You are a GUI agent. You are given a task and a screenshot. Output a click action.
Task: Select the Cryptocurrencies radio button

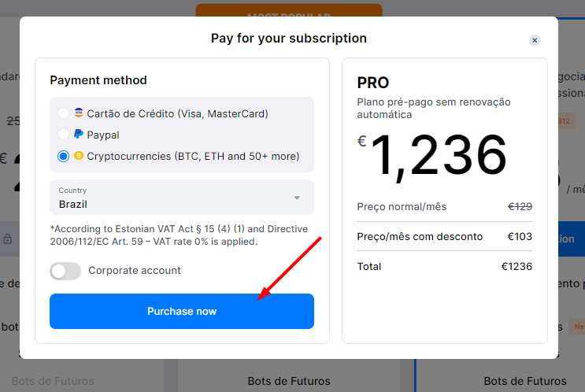64,156
